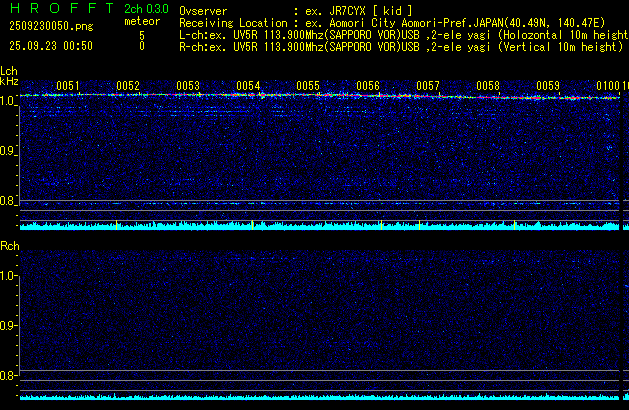The image size is (629, 410).
Task: Click the 2ch 0.30 version label
Action: pyautogui.click(x=139, y=10)
